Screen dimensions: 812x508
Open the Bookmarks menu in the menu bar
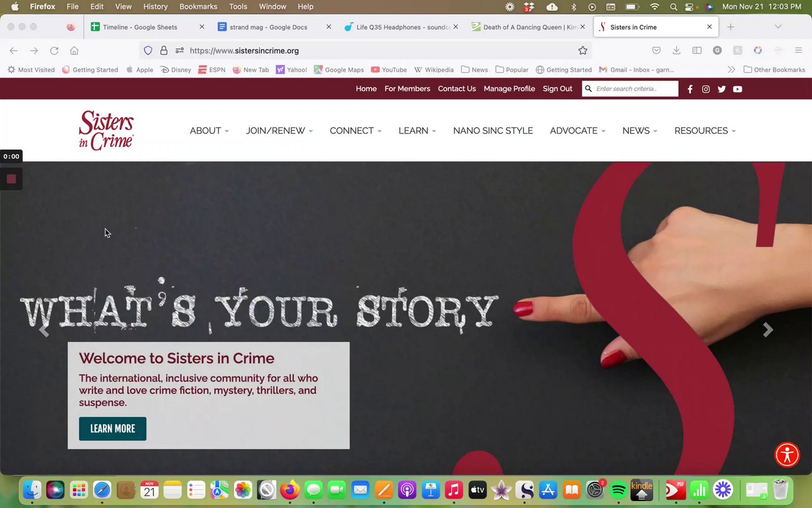(198, 6)
